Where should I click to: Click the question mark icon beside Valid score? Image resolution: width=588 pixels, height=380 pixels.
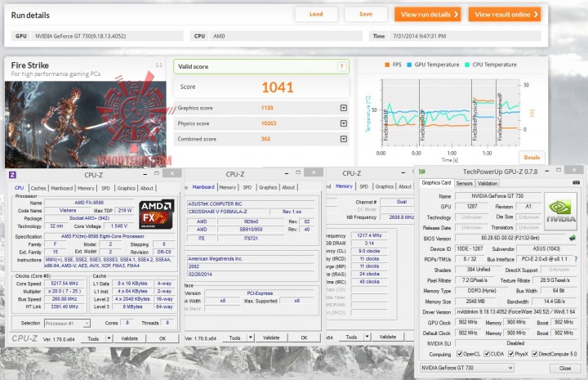point(341,67)
